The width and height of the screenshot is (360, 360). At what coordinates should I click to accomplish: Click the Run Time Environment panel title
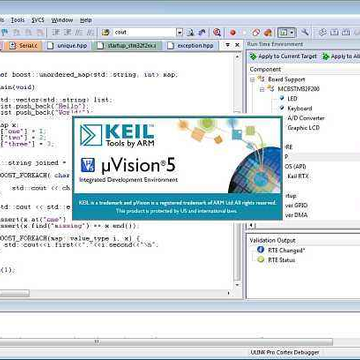(275, 44)
